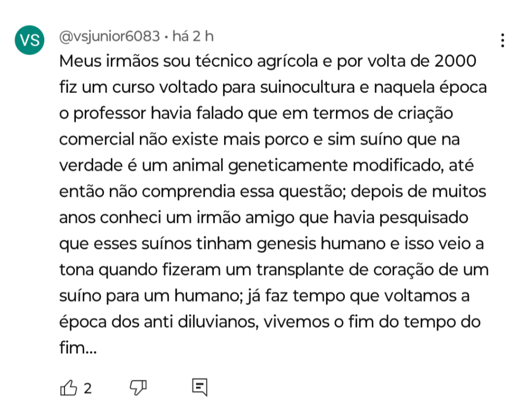532x399 pixels.
Task: Click the like count number 2
Action: click(87, 388)
